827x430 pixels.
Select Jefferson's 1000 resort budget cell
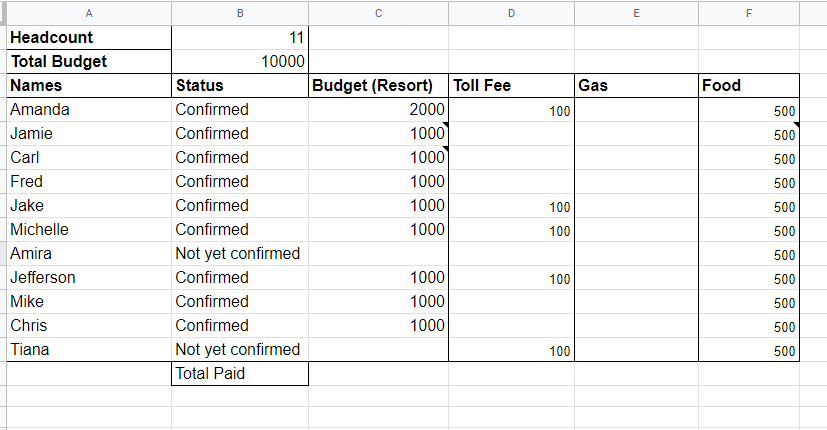(379, 278)
